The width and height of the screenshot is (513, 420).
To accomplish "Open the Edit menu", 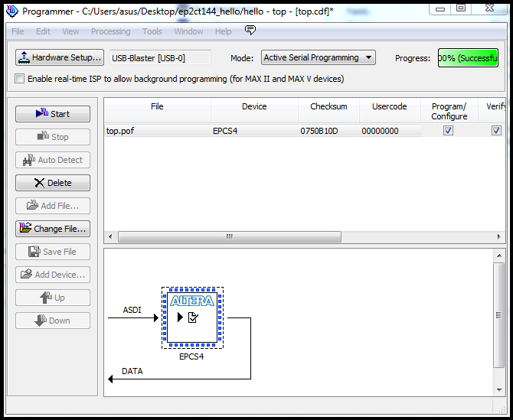I will [43, 31].
